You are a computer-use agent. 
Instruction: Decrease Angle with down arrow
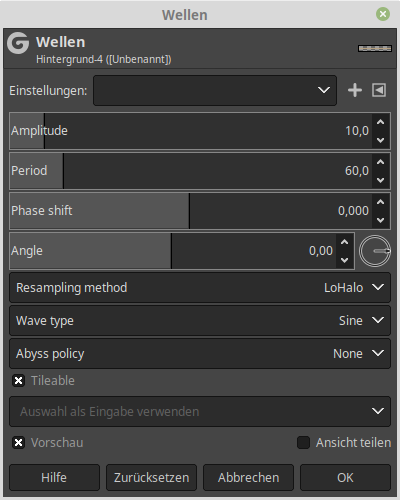coord(344,260)
